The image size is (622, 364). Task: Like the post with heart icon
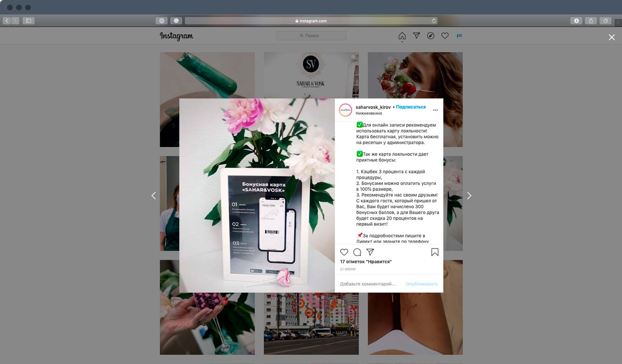tap(344, 252)
